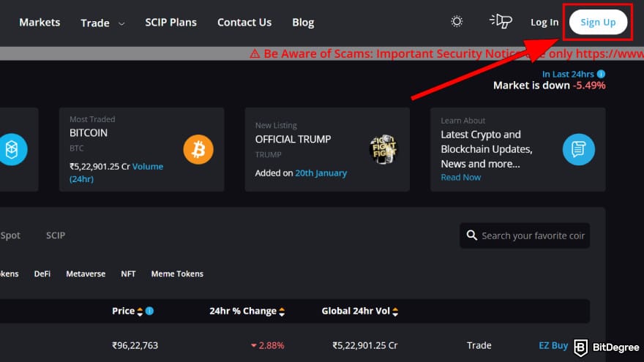Sort by Global 24hr Vol arrows
The width and height of the screenshot is (644, 362).
[395, 312]
